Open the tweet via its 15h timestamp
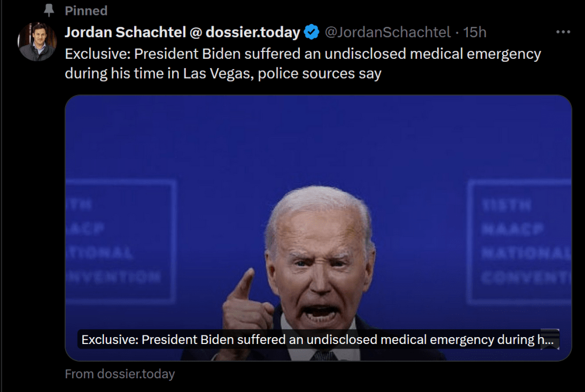This screenshot has height=392, width=585. pos(475,33)
